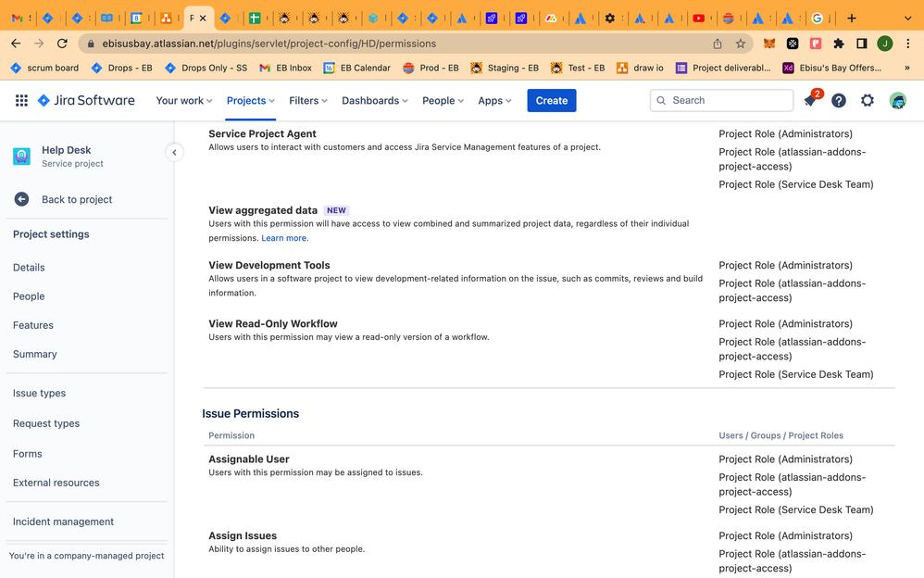This screenshot has width=924, height=578.
Task: Open the notifications bell
Action: tap(810, 100)
